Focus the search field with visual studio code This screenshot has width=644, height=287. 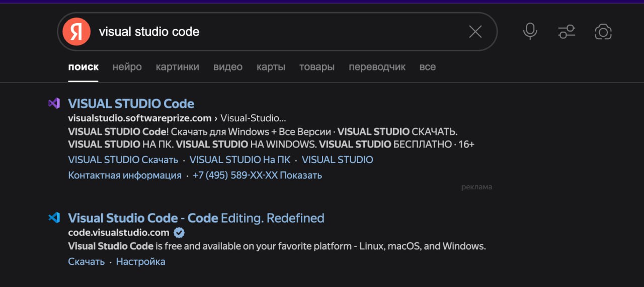pyautogui.click(x=277, y=32)
